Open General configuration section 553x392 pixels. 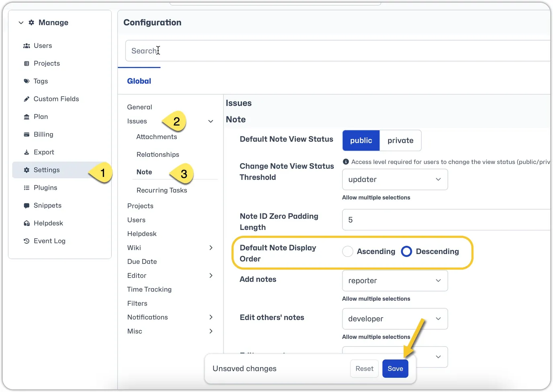point(139,107)
